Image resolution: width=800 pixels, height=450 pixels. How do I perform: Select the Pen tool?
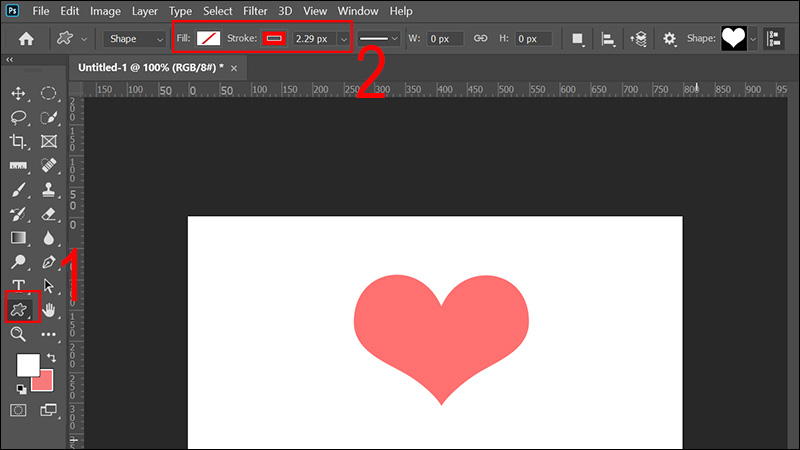(x=49, y=263)
